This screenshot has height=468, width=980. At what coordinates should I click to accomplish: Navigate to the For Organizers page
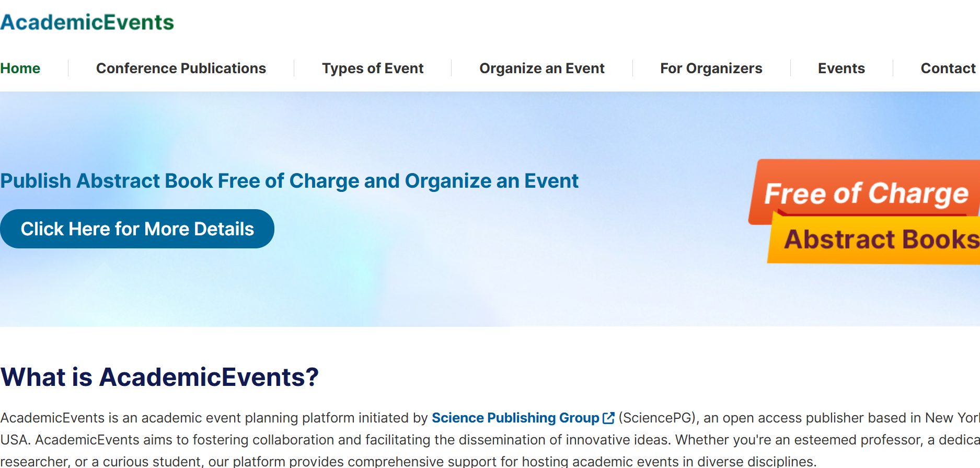tap(711, 68)
